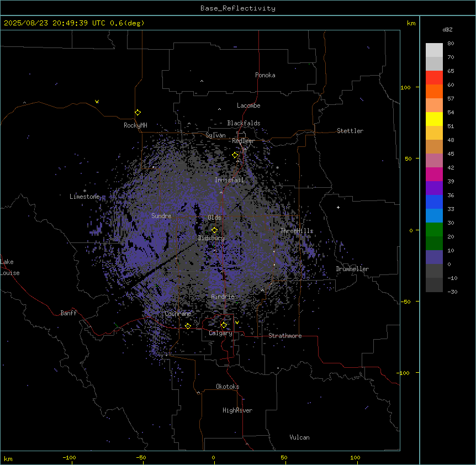Select the indigo 10-0 dBZ legend swatch
476x465 pixels.
[x=434, y=257]
